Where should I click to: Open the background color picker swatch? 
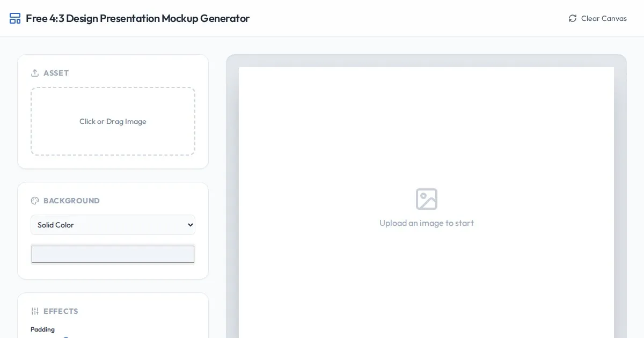(x=113, y=254)
